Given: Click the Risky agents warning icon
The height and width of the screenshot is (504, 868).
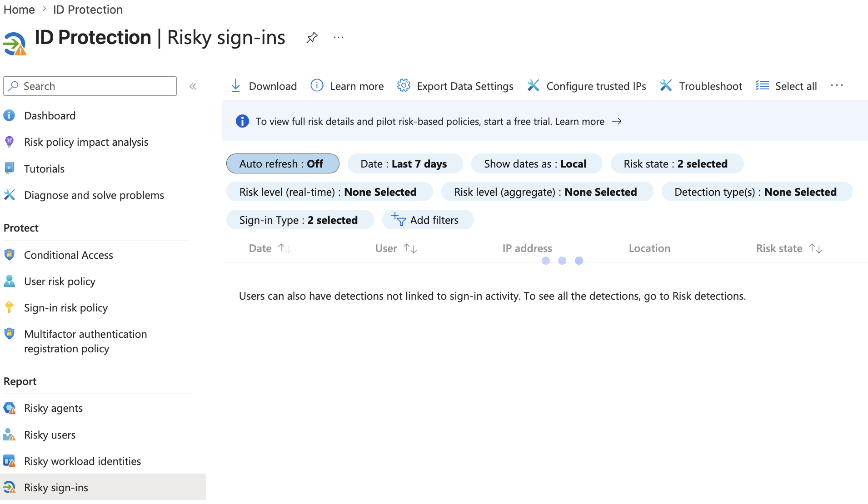Looking at the screenshot, I should pyautogui.click(x=10, y=408).
